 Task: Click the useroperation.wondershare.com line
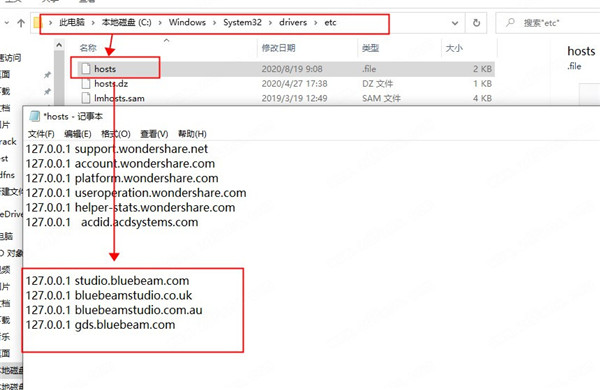pyautogui.click(x=136, y=193)
